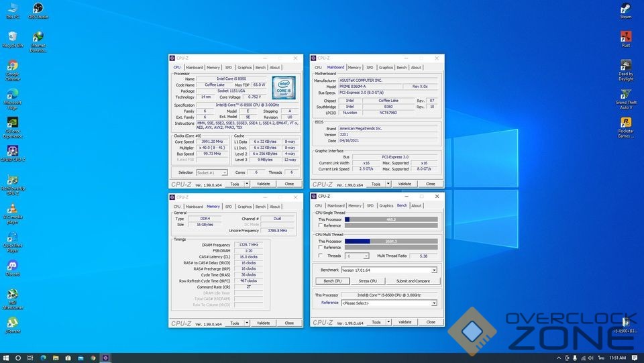Click the Socket 1151 LGA package field

231,91
